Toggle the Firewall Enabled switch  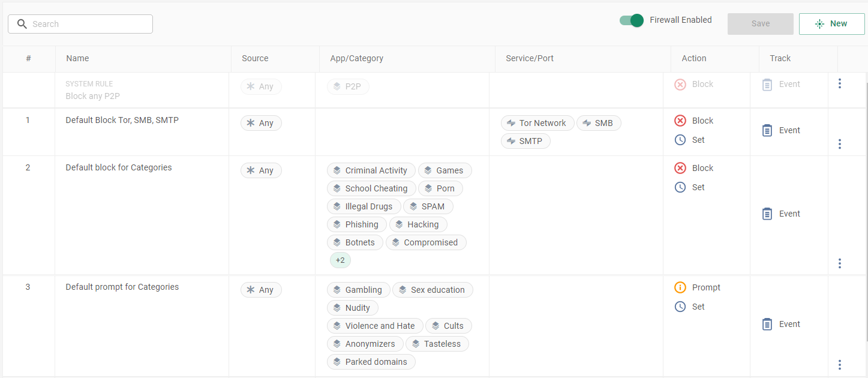pos(631,20)
